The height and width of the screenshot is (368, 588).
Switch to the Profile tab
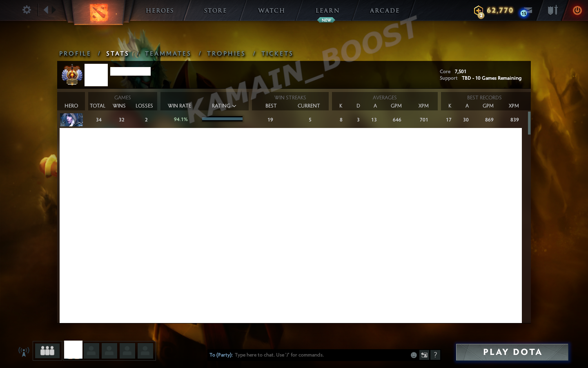[75, 54]
